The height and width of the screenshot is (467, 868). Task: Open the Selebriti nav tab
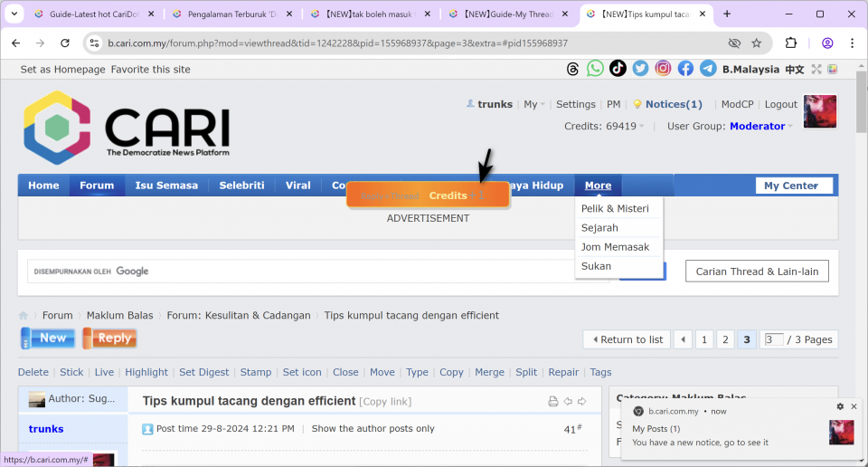242,186
